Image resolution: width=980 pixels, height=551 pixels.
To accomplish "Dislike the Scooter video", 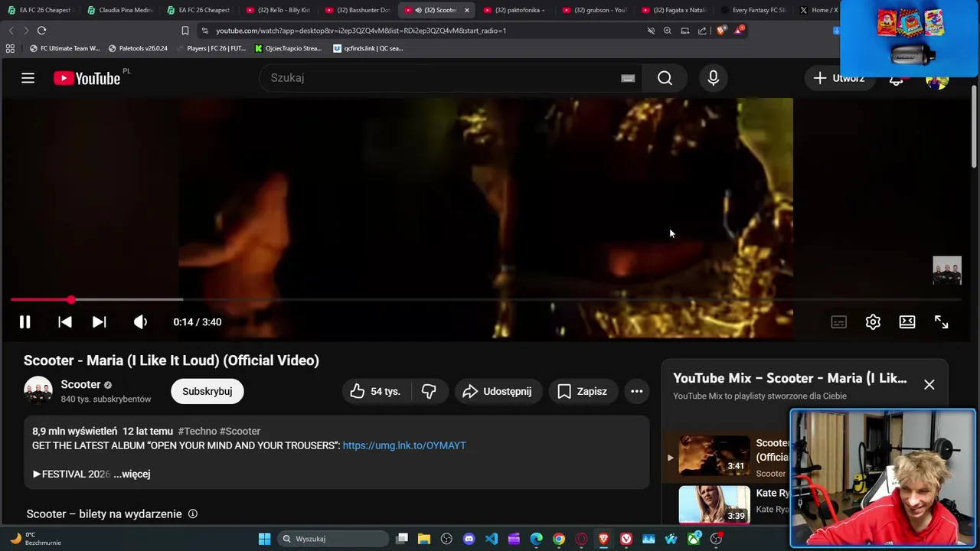I will 429,391.
